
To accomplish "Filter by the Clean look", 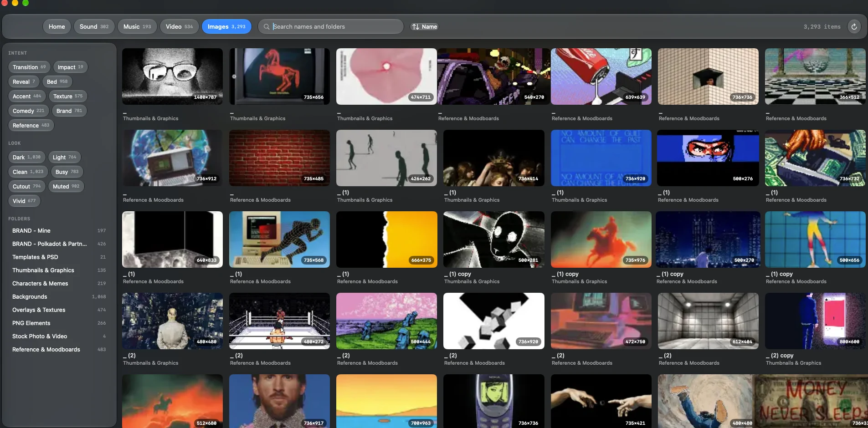I will pyautogui.click(x=28, y=172).
